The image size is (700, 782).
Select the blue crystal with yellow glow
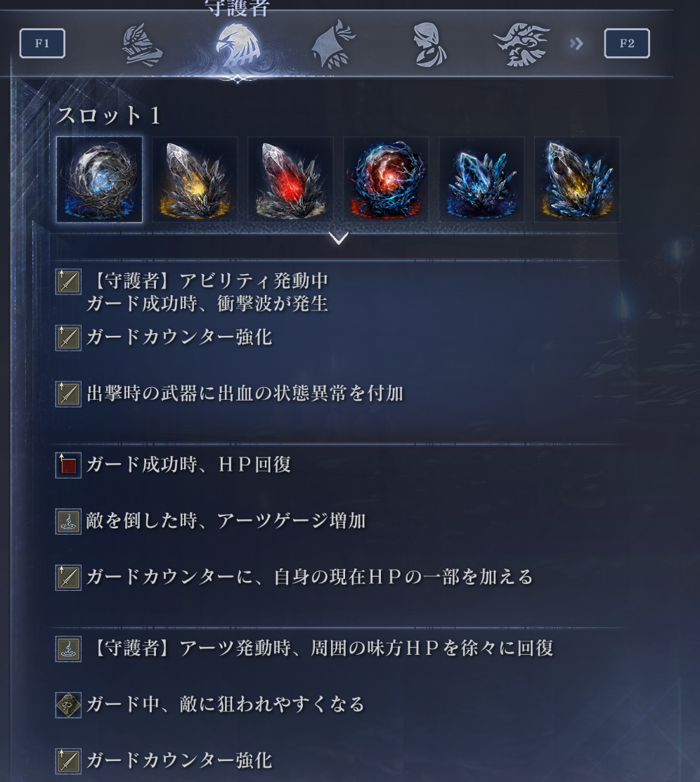[x=577, y=179]
